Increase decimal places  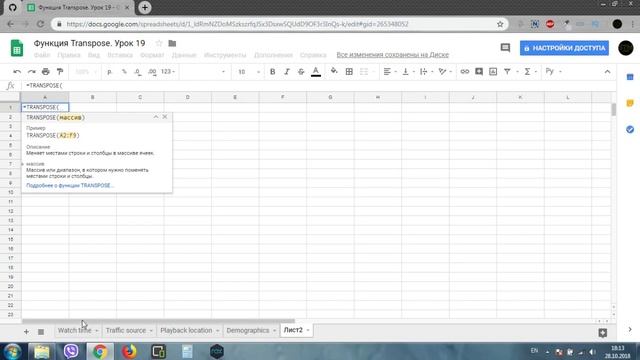coord(152,71)
